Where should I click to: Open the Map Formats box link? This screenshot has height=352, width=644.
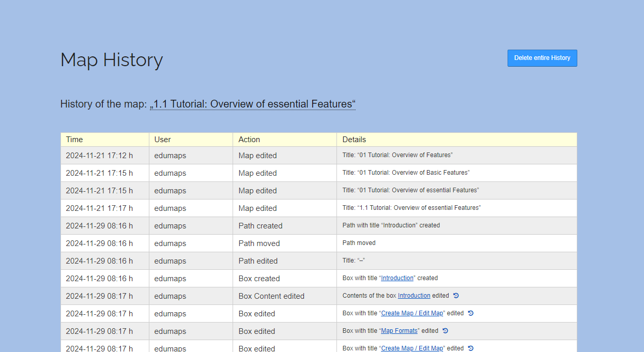[x=399, y=331]
